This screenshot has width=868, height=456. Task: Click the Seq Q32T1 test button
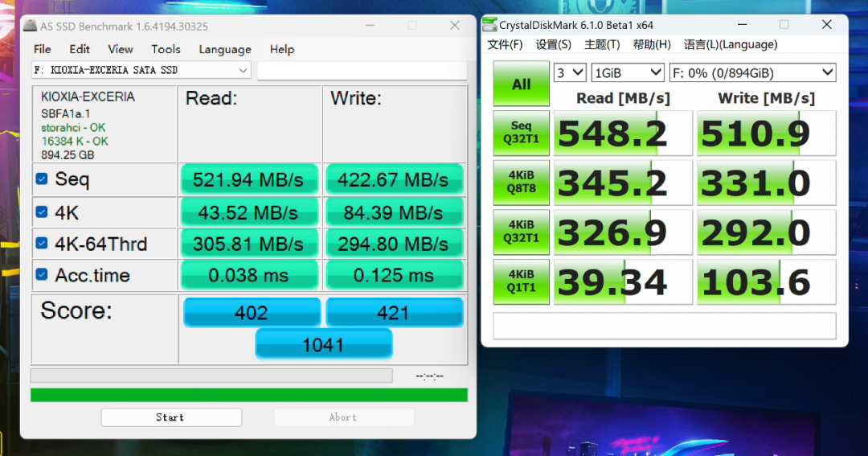point(521,133)
